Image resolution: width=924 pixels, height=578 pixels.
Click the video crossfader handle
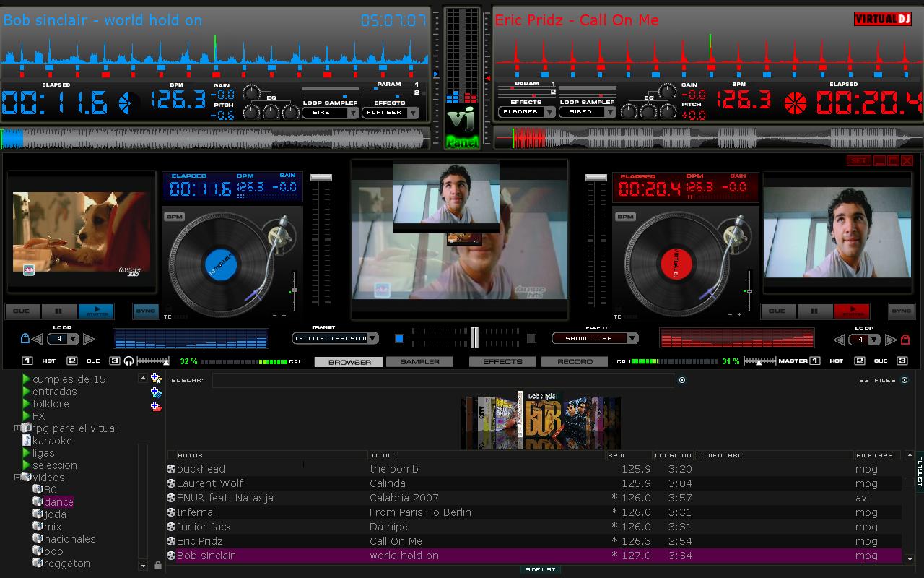(474, 337)
